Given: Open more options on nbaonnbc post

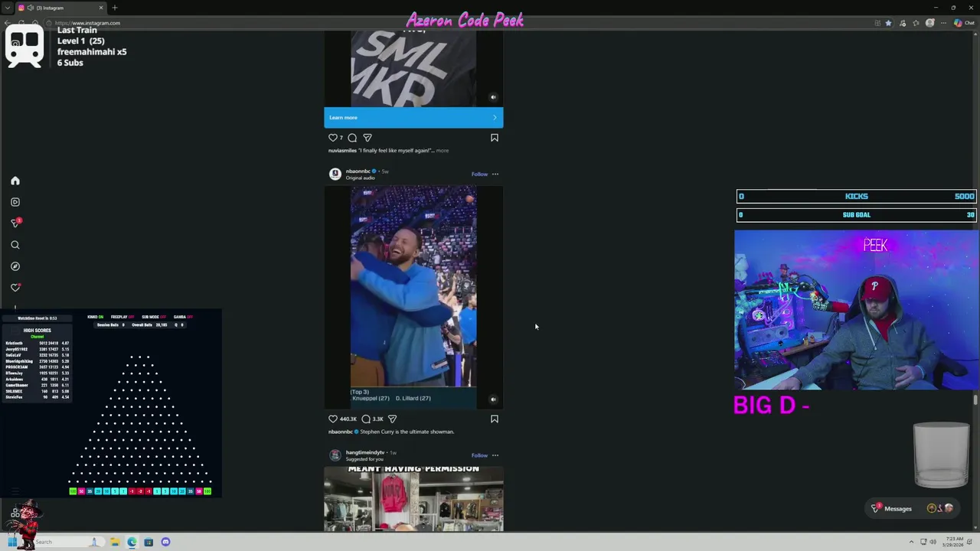Looking at the screenshot, I should [495, 174].
